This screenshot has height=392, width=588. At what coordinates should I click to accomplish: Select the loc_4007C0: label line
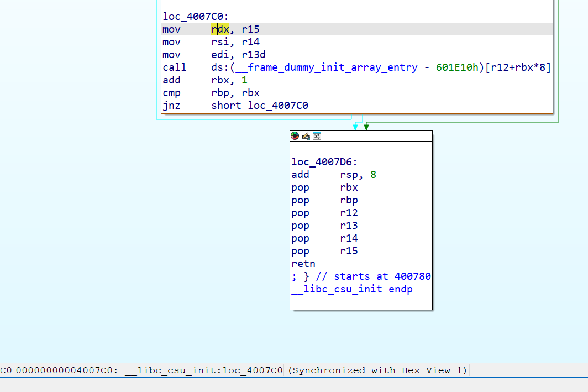[196, 17]
